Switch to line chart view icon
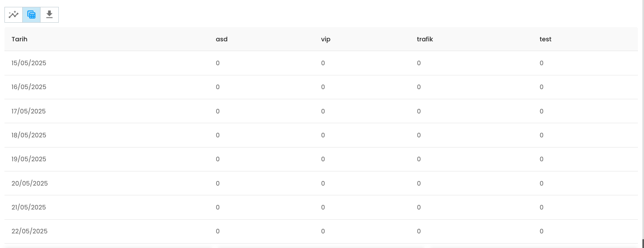Viewport: 644px width, 248px height. coord(14,15)
